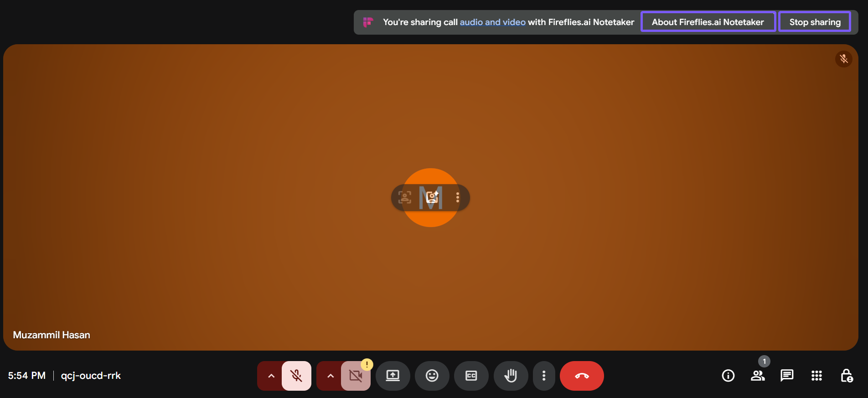
Task: Open tile three-dot options menu
Action: [458, 197]
